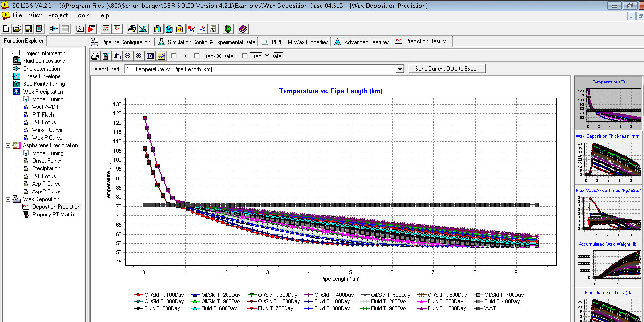Click the wt% composition units icon
This screenshot has height=322, width=644.
202,29
